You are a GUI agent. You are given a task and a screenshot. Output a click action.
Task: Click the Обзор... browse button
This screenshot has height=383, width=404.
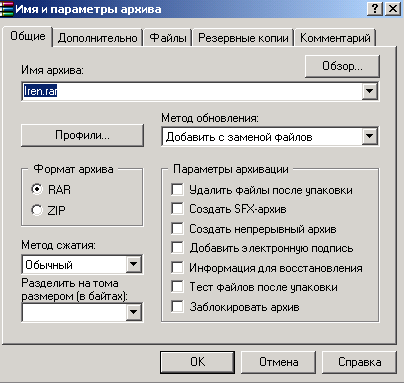[x=342, y=66]
